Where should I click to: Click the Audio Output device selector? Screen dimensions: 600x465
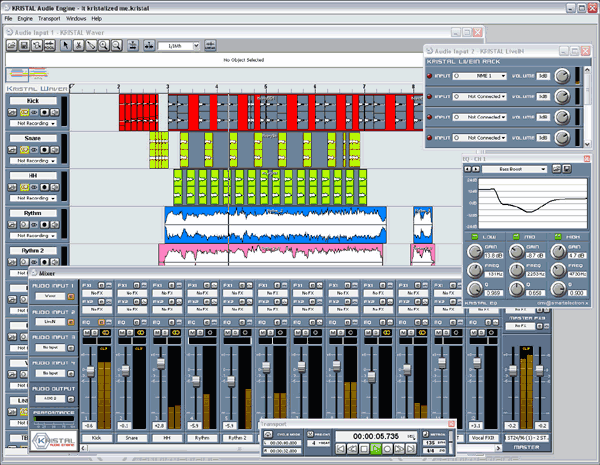tap(50, 399)
